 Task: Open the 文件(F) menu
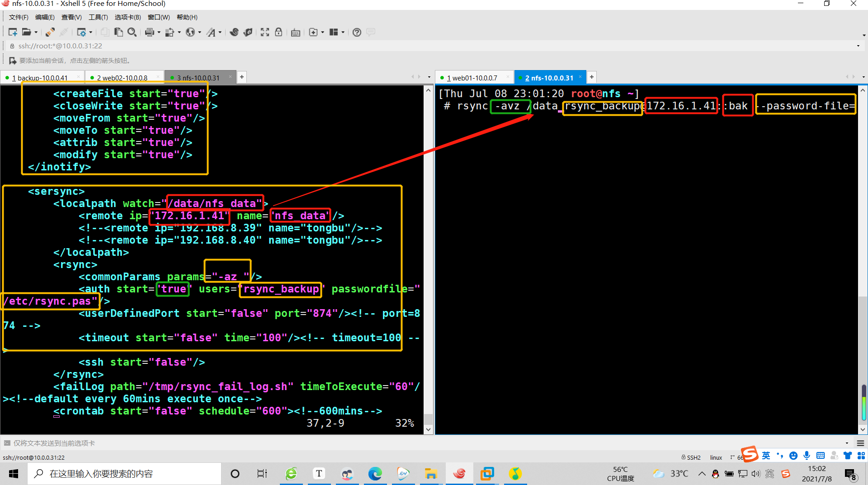tap(19, 17)
